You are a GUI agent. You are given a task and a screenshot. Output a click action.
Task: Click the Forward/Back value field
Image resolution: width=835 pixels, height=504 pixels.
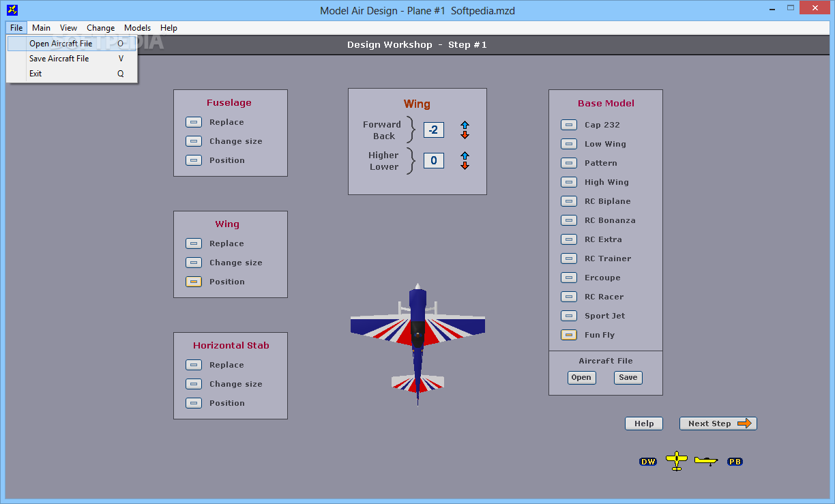click(434, 130)
